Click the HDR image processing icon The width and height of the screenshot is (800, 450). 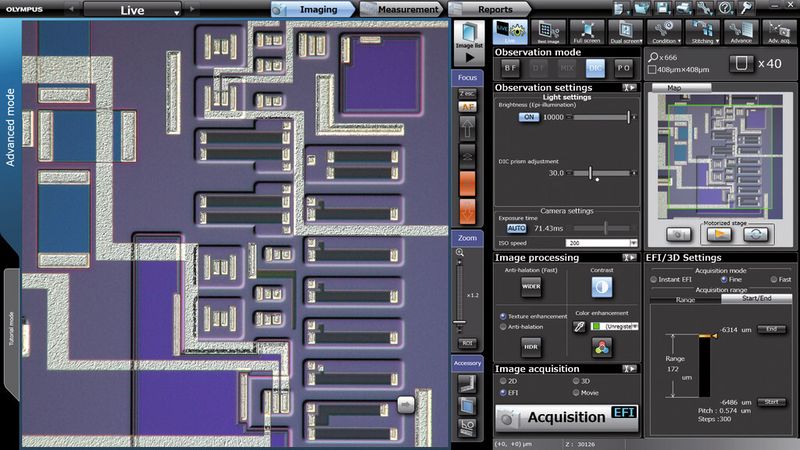pyautogui.click(x=530, y=345)
